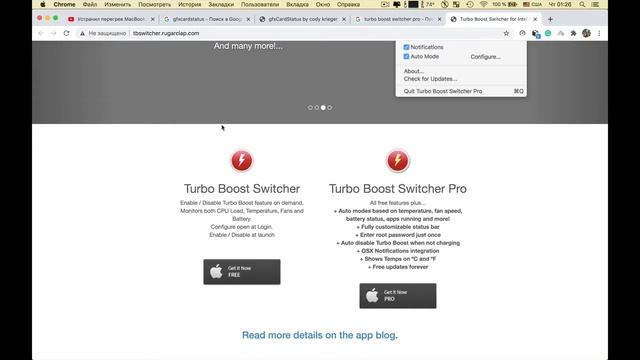Click the menu bar clock Чт 01:26
This screenshot has width=640, height=360.
coord(560,4)
